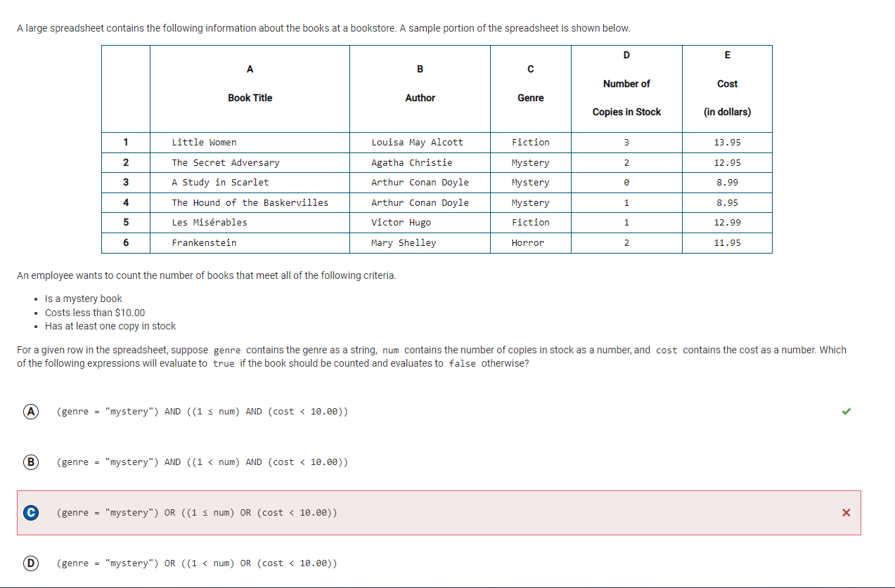Click 'Fiction' genre in Les Misérables row
Viewport: 895px width, 588px height.
530,223
